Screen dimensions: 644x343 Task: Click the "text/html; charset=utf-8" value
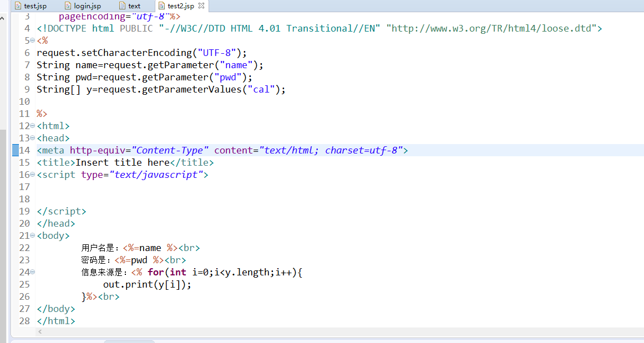point(331,150)
